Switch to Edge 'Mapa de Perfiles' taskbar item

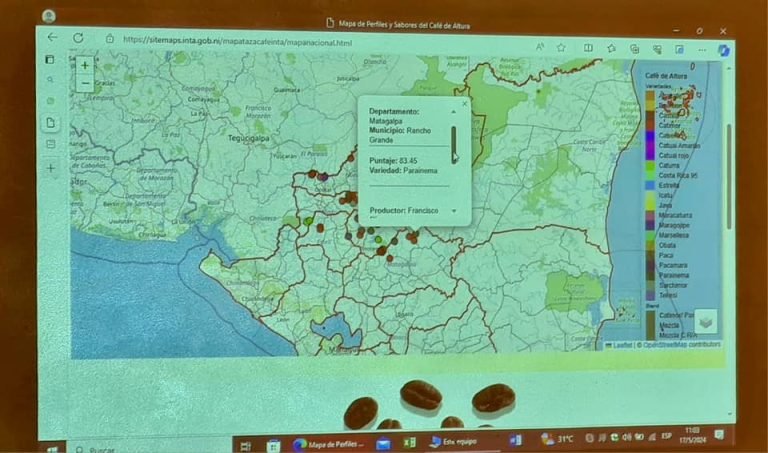click(328, 445)
